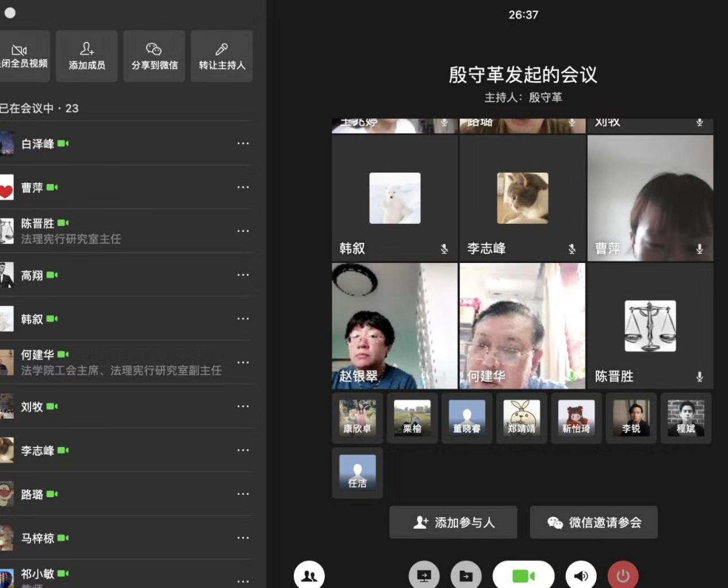This screenshot has height=588, width=728.
Task: Click 关闭全员视频 to disable all video
Action: [23, 56]
